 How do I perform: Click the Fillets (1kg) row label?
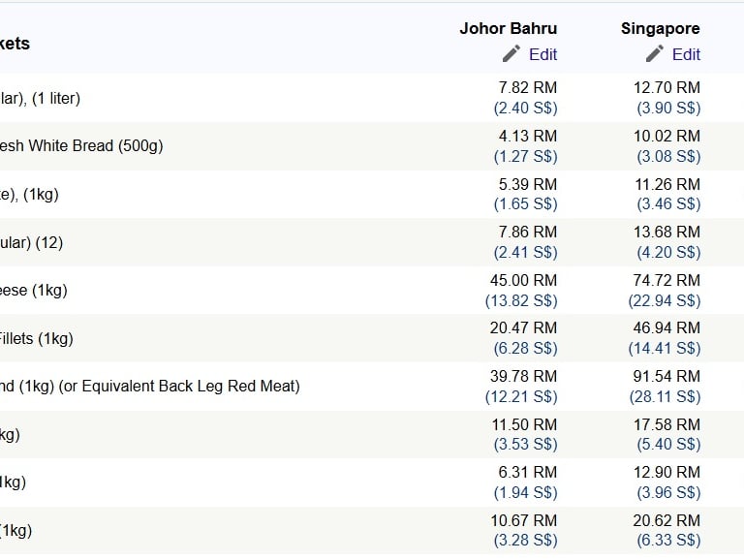point(37,339)
